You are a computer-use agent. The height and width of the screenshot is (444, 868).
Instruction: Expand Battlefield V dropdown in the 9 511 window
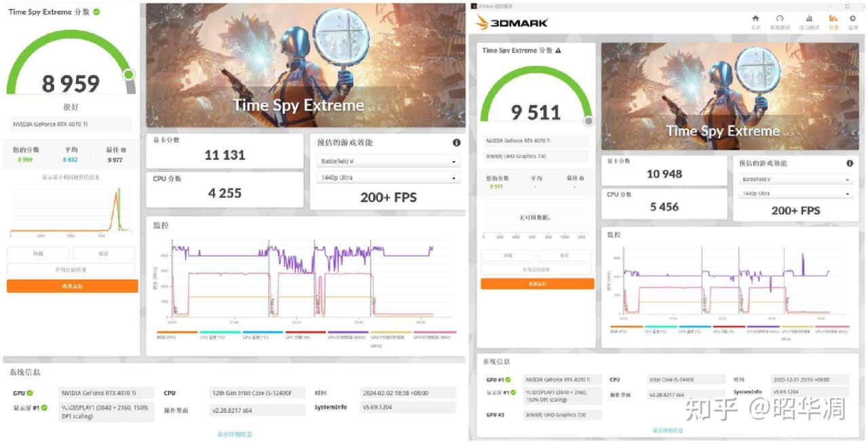(x=795, y=180)
